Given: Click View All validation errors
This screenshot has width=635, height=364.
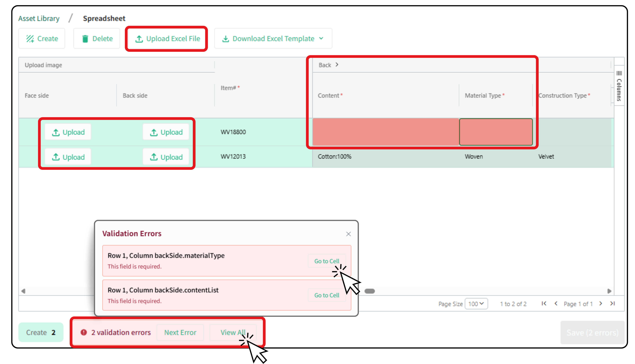Looking at the screenshot, I should 233,333.
